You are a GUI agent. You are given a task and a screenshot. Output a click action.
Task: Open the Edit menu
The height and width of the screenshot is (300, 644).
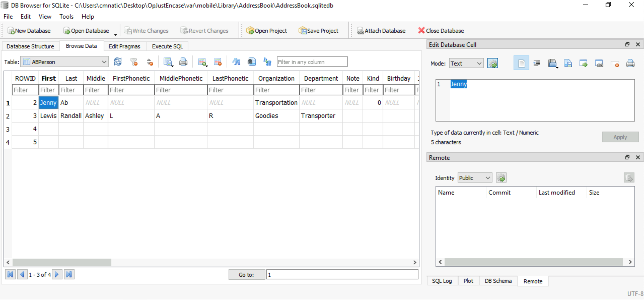tap(25, 17)
